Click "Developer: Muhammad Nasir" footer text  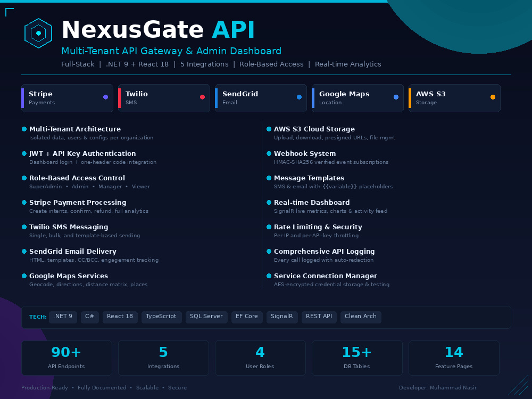(x=438, y=387)
